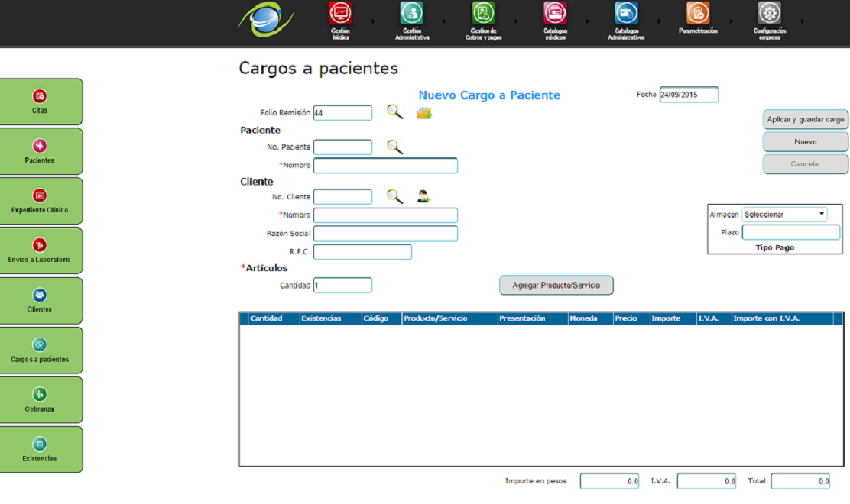The height and width of the screenshot is (504, 850).
Task: Click the Agregar Producto/Servicio button
Action: click(556, 286)
